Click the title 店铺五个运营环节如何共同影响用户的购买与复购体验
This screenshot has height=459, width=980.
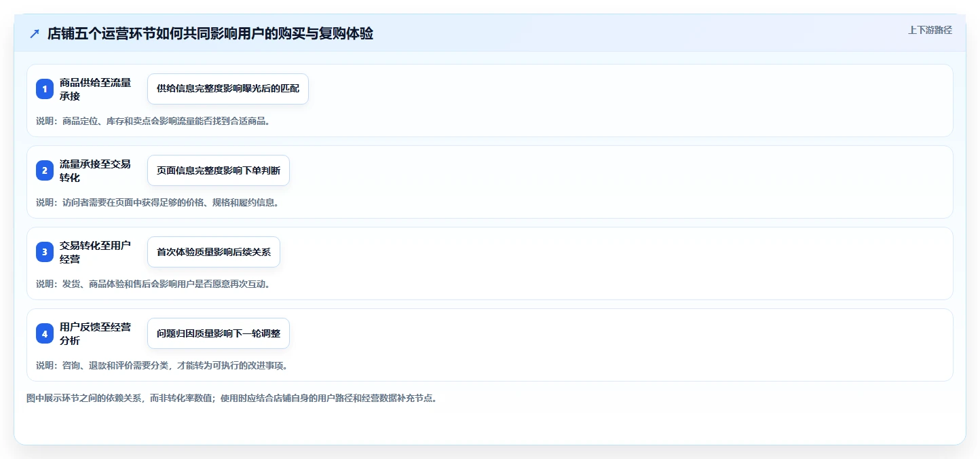point(210,33)
